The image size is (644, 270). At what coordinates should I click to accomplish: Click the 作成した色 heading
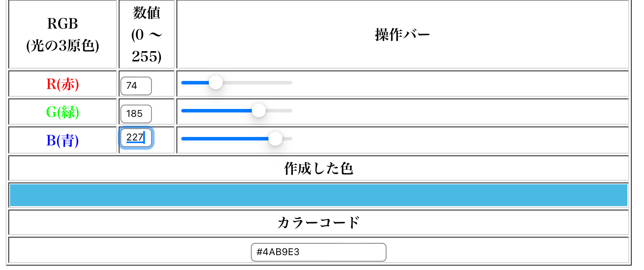pos(318,168)
